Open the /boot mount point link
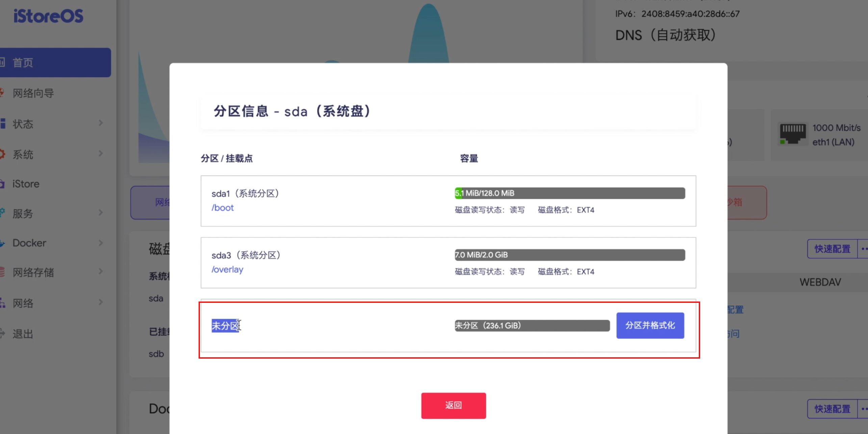 (x=223, y=208)
